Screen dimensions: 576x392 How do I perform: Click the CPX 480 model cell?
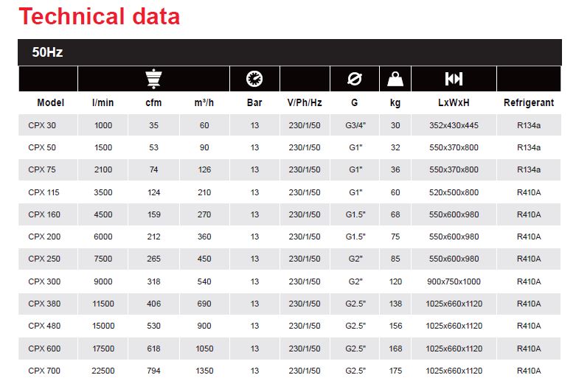click(x=44, y=326)
